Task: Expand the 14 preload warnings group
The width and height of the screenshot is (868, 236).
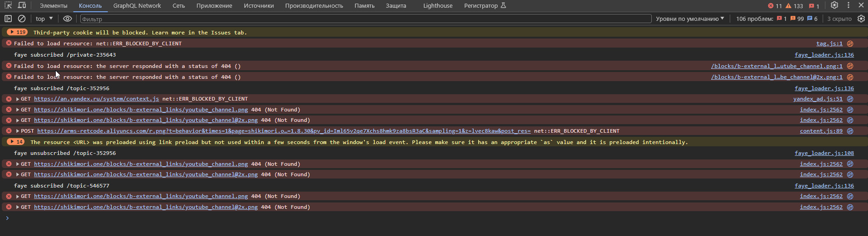Action: tap(16, 142)
